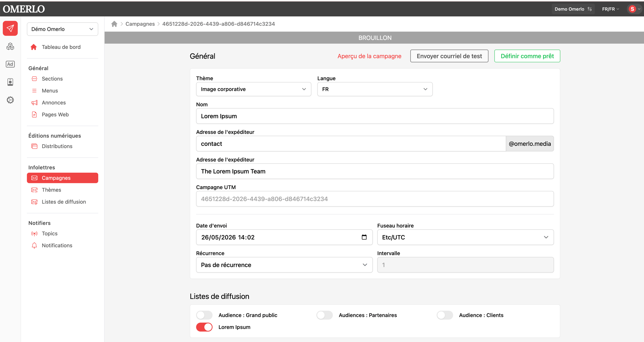Viewport: 644px width, 342px height.
Task: Click the Définir comme prêt button
Action: pos(527,56)
